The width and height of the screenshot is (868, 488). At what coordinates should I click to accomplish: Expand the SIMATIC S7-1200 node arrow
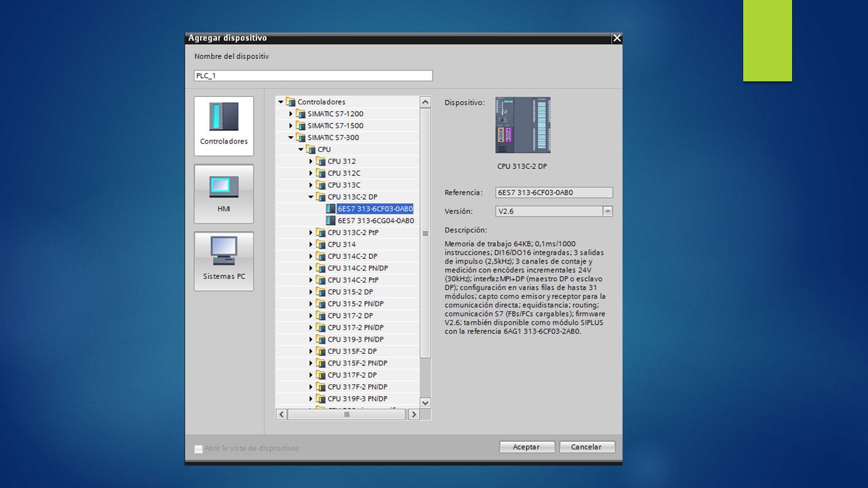point(291,114)
